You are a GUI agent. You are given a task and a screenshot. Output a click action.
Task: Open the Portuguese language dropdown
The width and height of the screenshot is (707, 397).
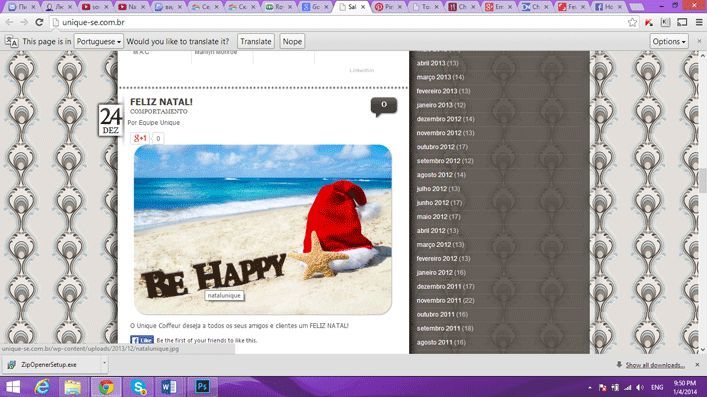tap(98, 42)
